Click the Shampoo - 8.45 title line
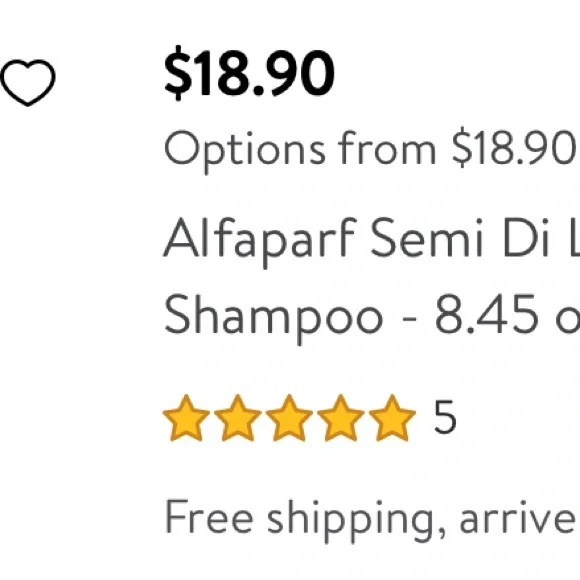Screen dimensions: 580x580 tap(371, 316)
